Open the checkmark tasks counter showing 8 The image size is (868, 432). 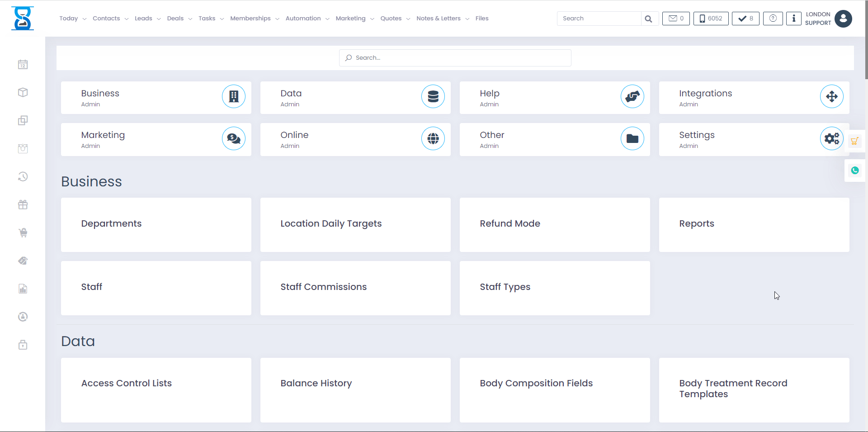click(x=745, y=19)
